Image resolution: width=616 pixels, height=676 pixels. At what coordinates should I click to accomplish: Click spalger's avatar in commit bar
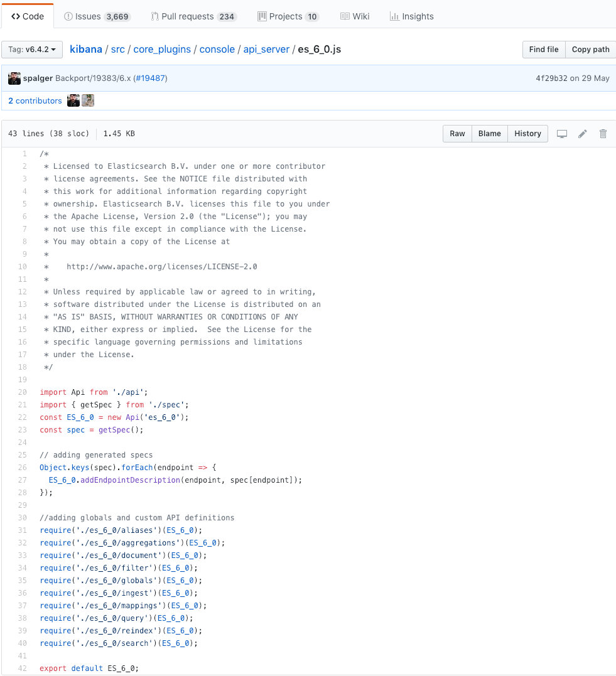14,78
